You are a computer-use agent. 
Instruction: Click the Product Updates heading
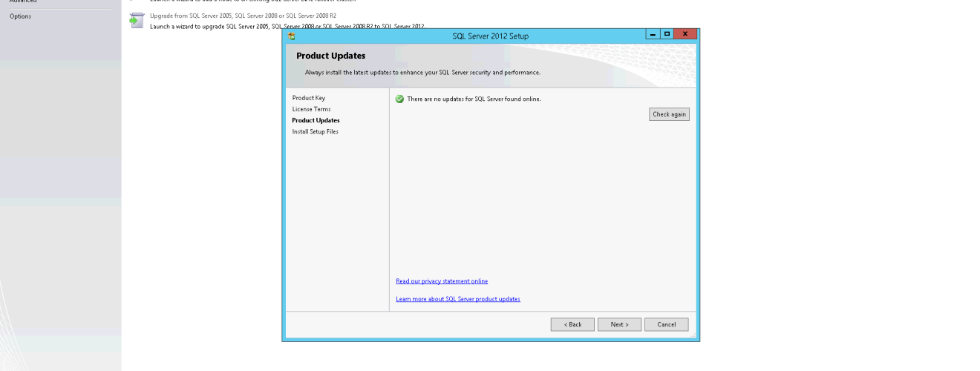330,56
